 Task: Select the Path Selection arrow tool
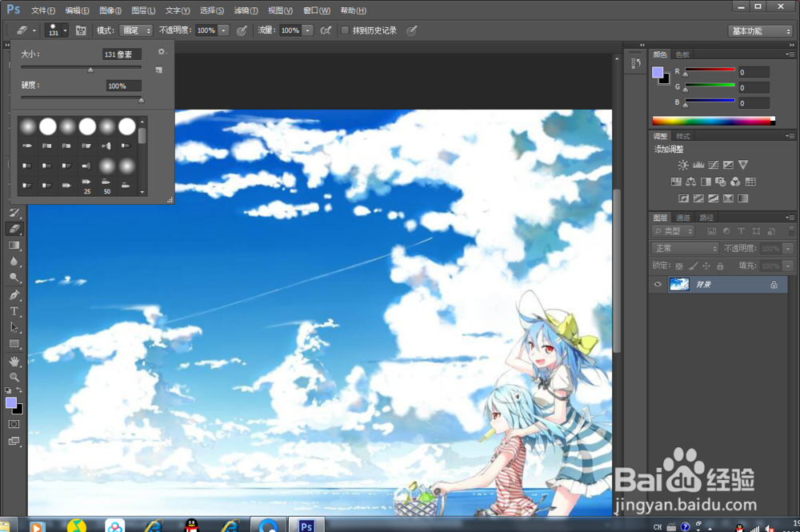point(14,327)
